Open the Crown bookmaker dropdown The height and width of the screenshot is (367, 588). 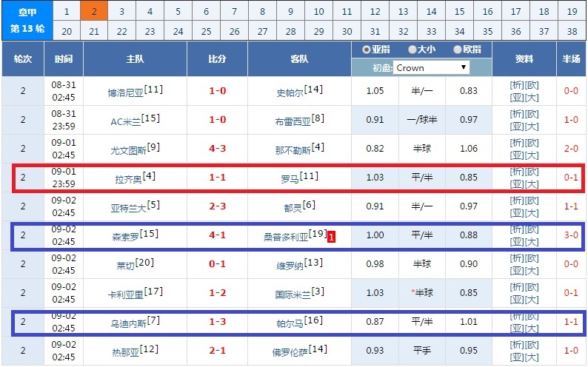point(431,68)
